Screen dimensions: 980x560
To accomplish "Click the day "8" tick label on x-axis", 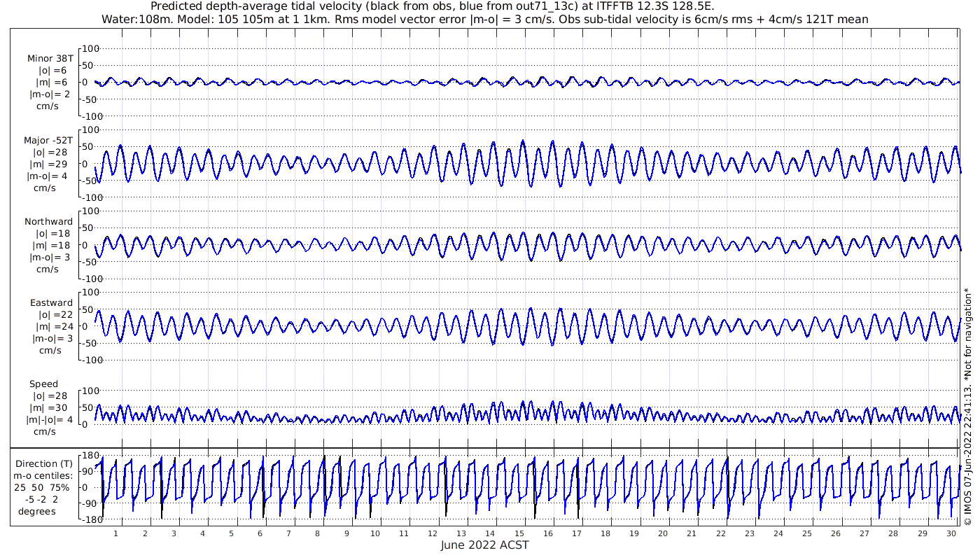I will (318, 533).
